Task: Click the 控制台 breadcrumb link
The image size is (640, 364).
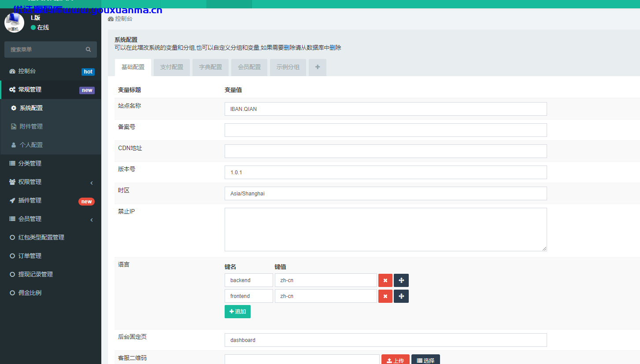Action: click(120, 19)
